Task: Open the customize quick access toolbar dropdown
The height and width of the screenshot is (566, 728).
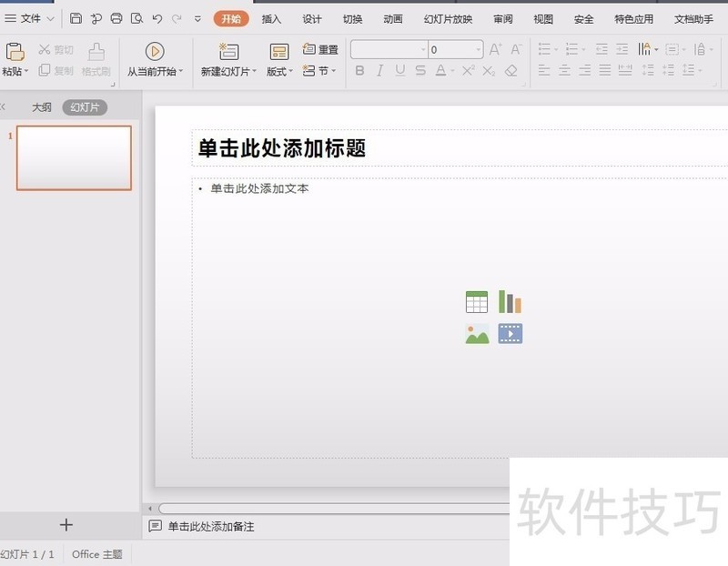Action: coord(197,19)
